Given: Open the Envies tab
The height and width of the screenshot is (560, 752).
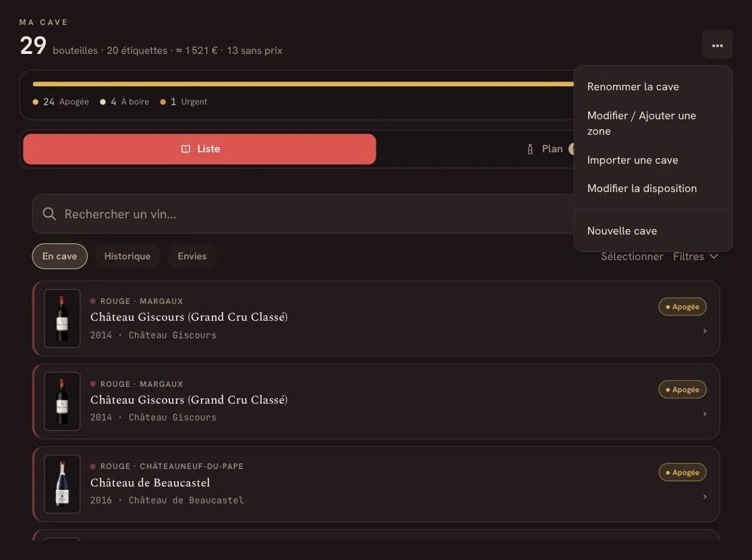Looking at the screenshot, I should tap(192, 256).
